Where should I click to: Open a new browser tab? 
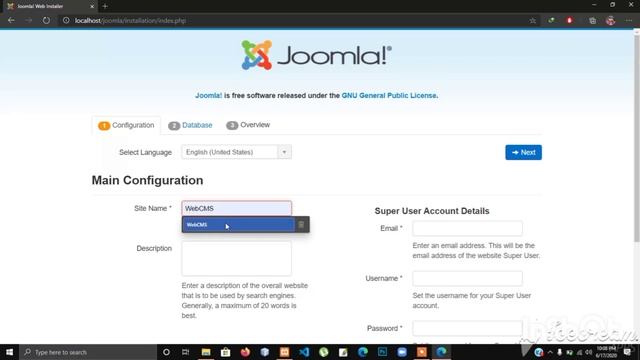105,6
